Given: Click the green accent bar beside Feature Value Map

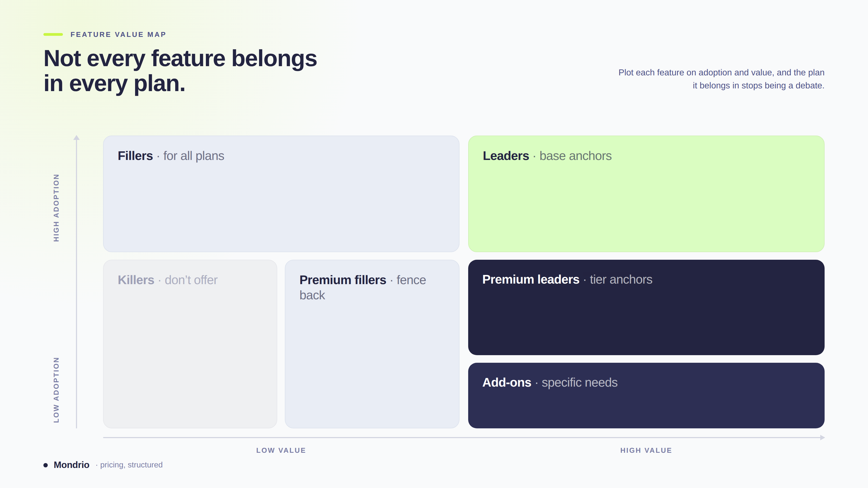Looking at the screenshot, I should (x=53, y=34).
